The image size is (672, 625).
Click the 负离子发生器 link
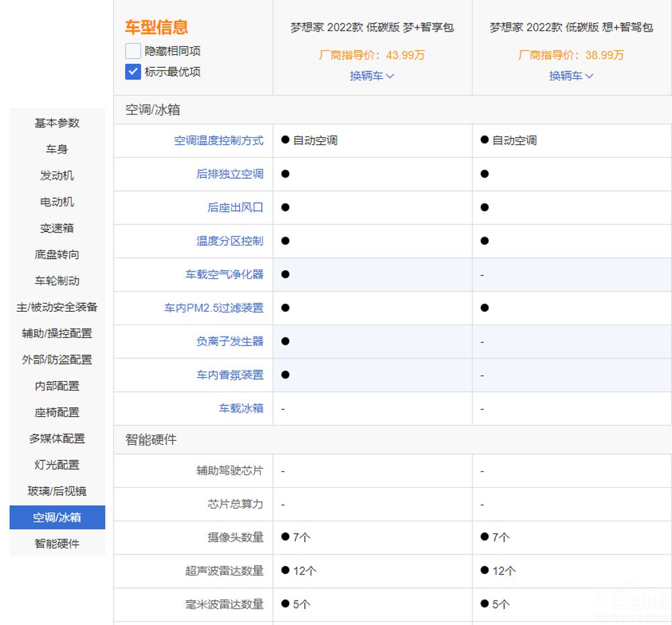[230, 341]
